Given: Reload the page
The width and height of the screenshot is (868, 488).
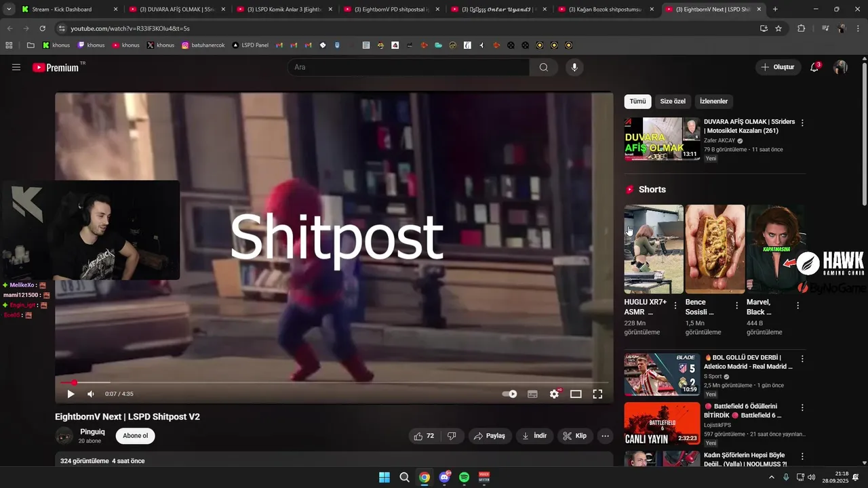Looking at the screenshot, I should (x=42, y=28).
